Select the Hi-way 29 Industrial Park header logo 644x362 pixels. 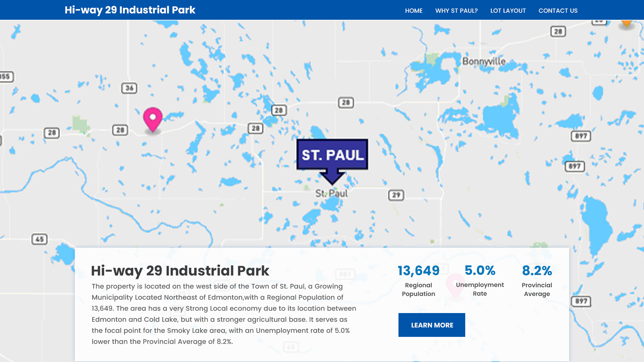click(x=130, y=10)
